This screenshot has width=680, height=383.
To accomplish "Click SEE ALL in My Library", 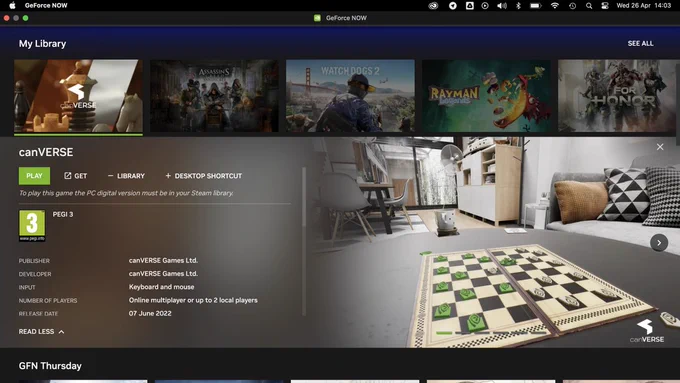I will coord(640,43).
